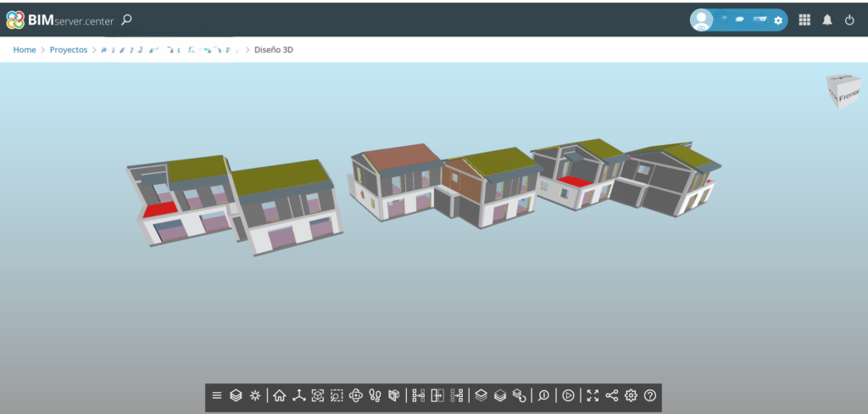This screenshot has width=868, height=414.
Task: Click the Home breadcrumb link
Action: tap(25, 50)
